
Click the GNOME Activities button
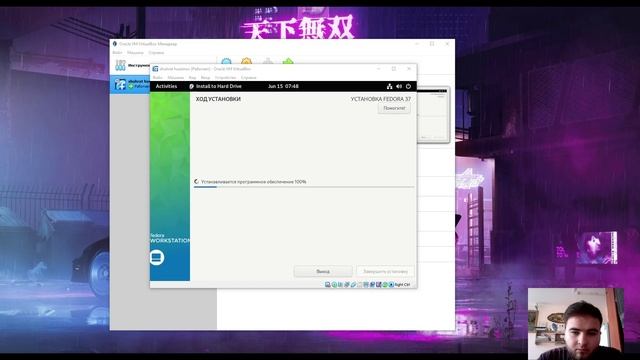166,86
